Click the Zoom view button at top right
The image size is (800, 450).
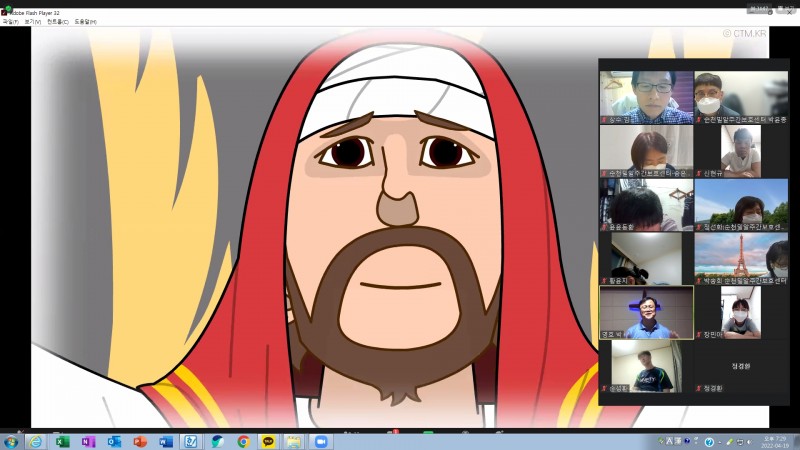coord(786,9)
